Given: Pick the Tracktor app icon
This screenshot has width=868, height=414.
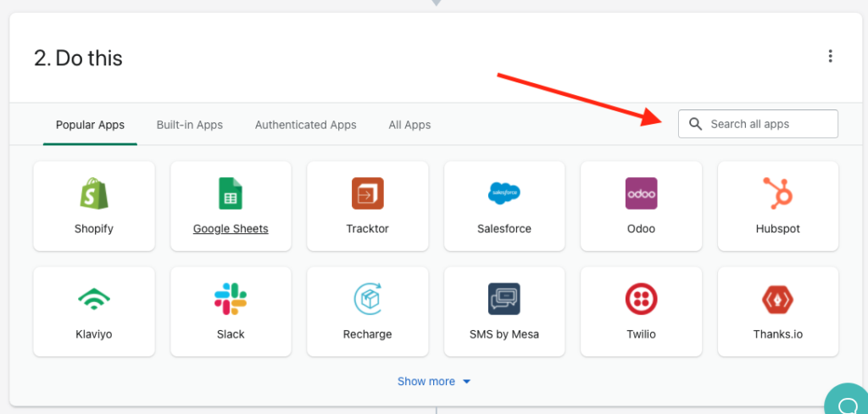Looking at the screenshot, I should pos(368,193).
